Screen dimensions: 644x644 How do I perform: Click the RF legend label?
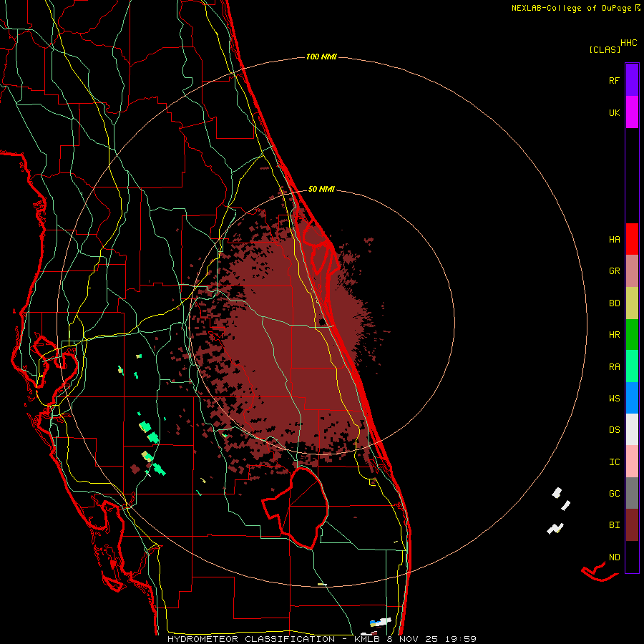tap(614, 80)
